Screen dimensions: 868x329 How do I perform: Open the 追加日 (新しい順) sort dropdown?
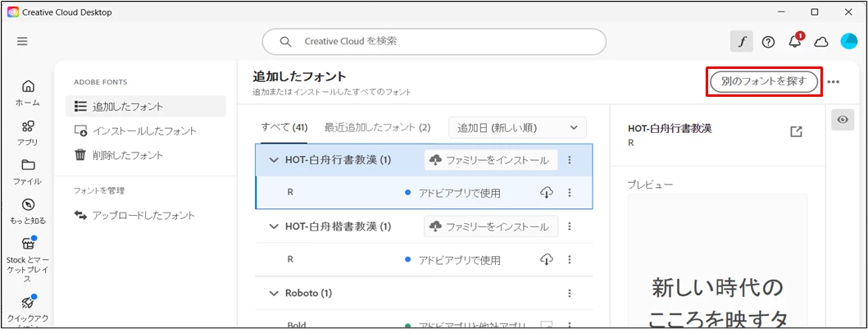coord(517,127)
